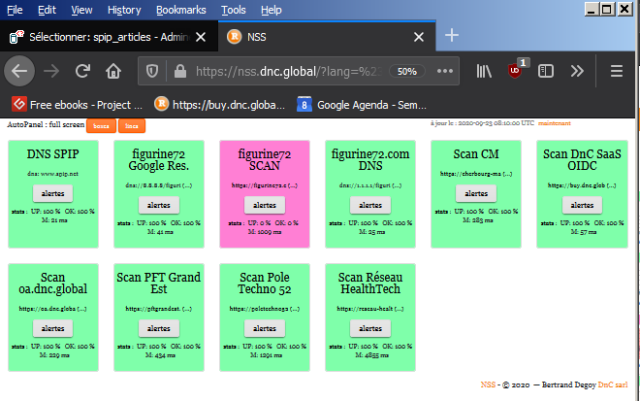The width and height of the screenshot is (640, 401).
Task: Open the View menu
Action: 82,10
